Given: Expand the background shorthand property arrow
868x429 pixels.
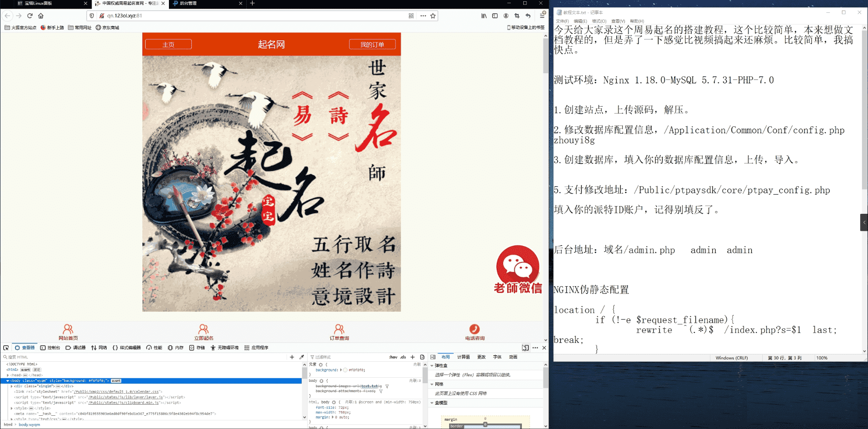Looking at the screenshot, I should (341, 370).
